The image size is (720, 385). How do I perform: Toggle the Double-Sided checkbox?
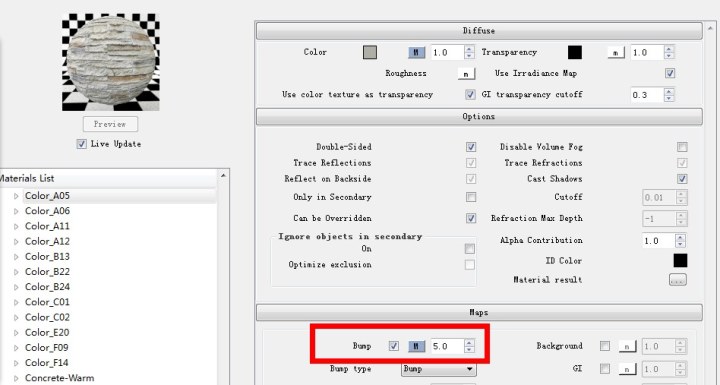point(471,147)
